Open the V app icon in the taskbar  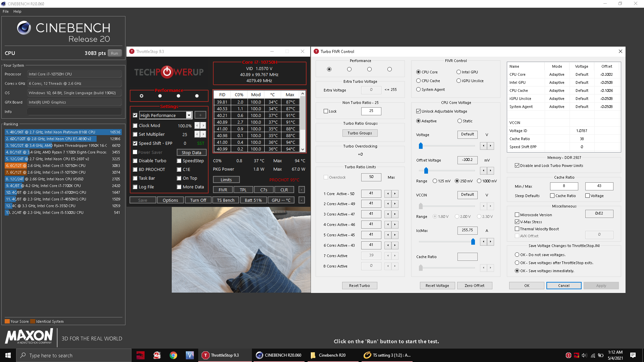click(190, 355)
